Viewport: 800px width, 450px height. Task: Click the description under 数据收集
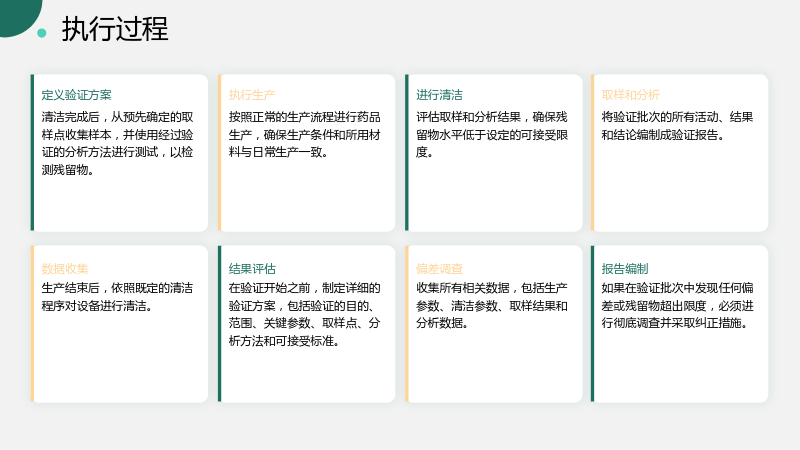[x=117, y=297]
